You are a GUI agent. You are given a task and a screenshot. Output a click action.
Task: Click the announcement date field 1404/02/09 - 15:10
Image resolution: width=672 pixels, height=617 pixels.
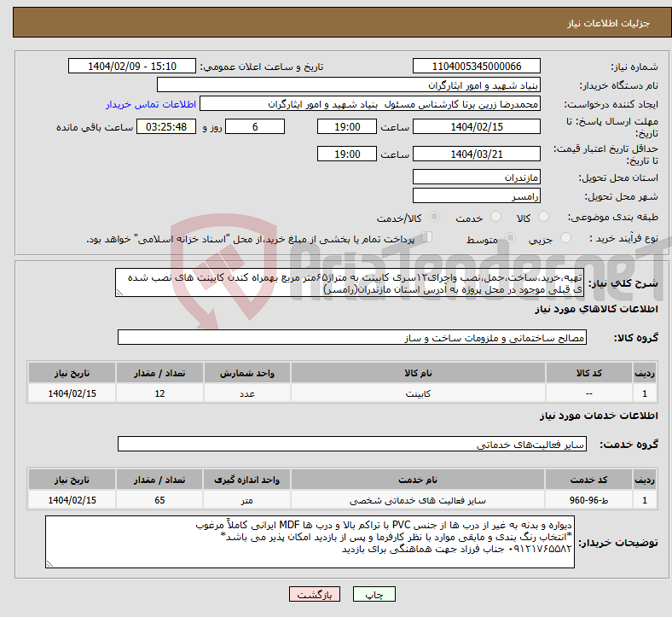132,67
